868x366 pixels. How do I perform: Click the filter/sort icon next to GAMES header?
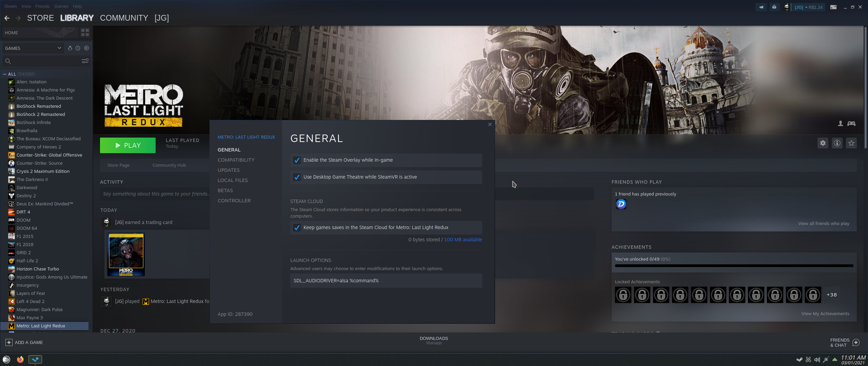(86, 61)
